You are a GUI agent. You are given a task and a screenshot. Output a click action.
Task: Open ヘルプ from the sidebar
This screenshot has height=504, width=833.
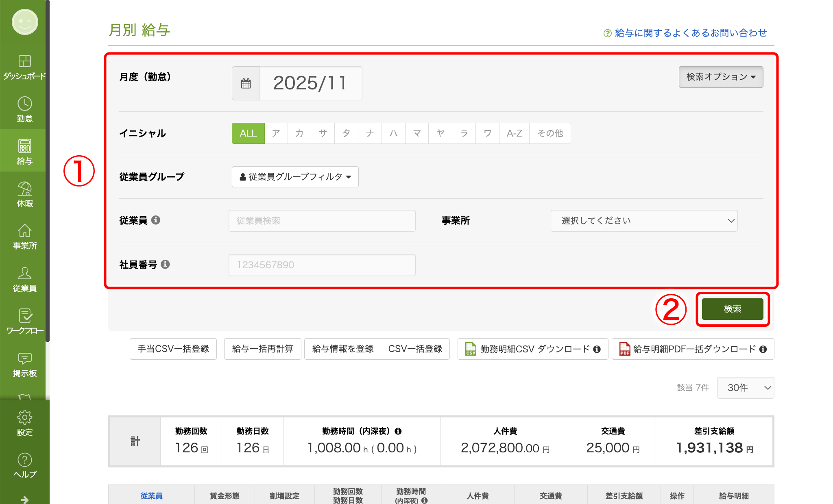click(24, 465)
